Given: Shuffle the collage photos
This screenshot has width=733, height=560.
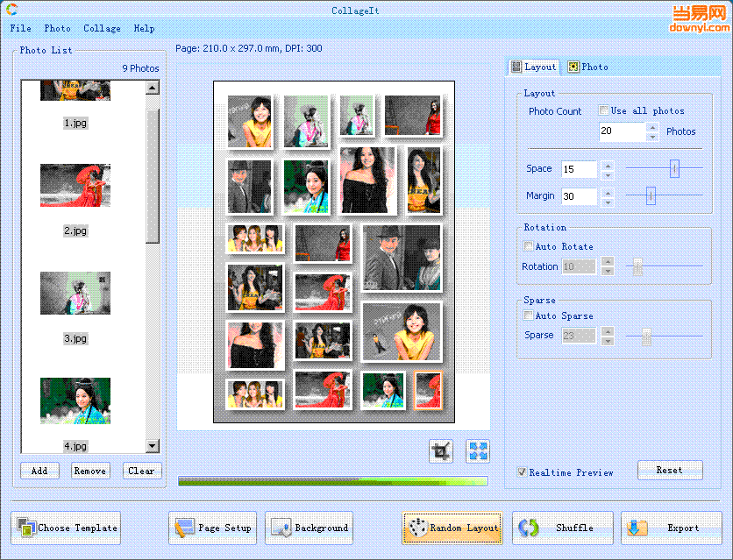Looking at the screenshot, I should click(x=563, y=528).
